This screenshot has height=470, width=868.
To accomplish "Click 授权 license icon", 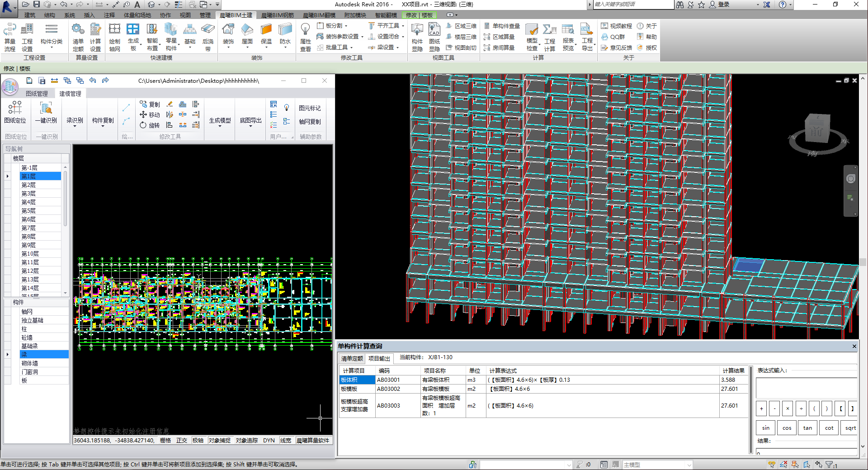I will (x=647, y=47).
